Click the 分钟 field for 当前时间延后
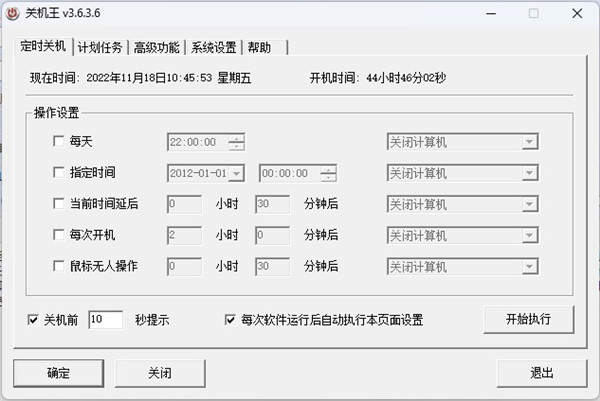This screenshot has width=600, height=401. (272, 204)
